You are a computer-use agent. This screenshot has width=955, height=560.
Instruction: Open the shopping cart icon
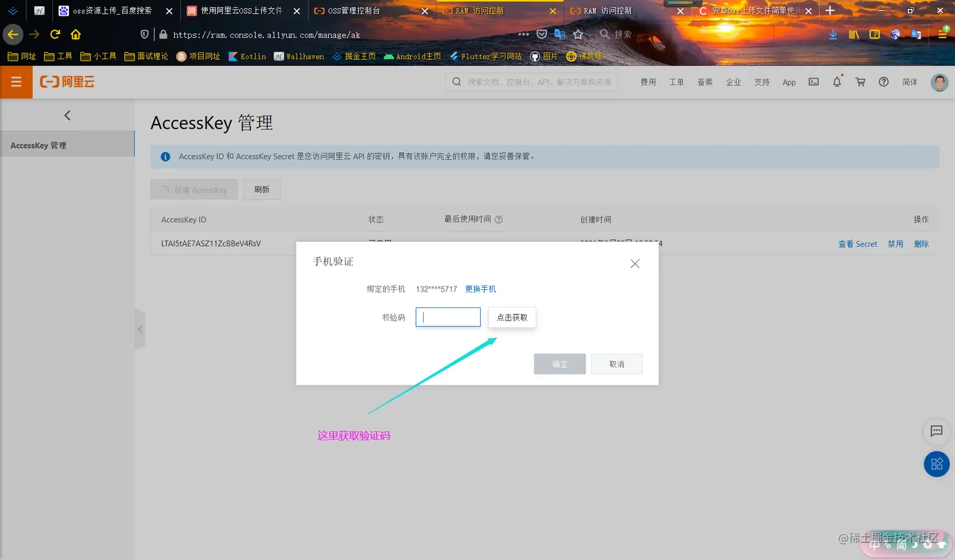pos(860,82)
